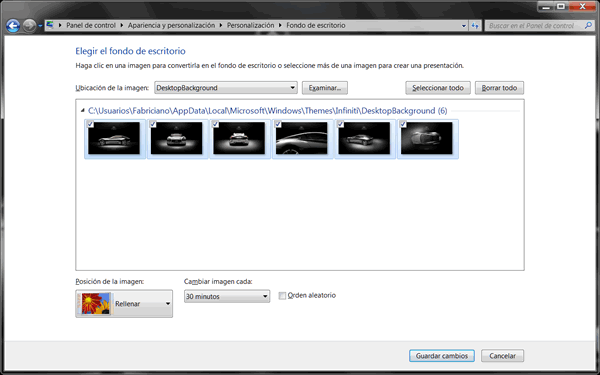Collapse the DesktopBackground folder group triangle
This screenshot has height=375, width=600.
click(x=83, y=111)
